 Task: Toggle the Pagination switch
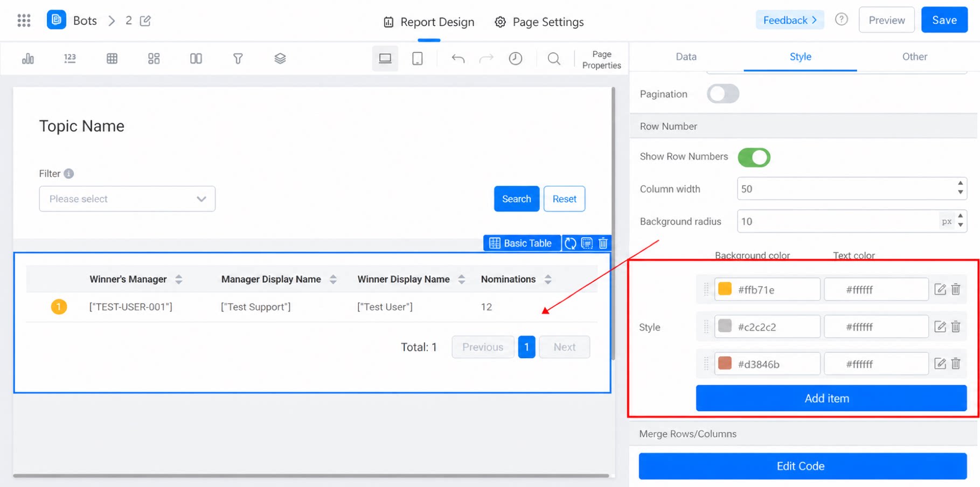coord(723,94)
